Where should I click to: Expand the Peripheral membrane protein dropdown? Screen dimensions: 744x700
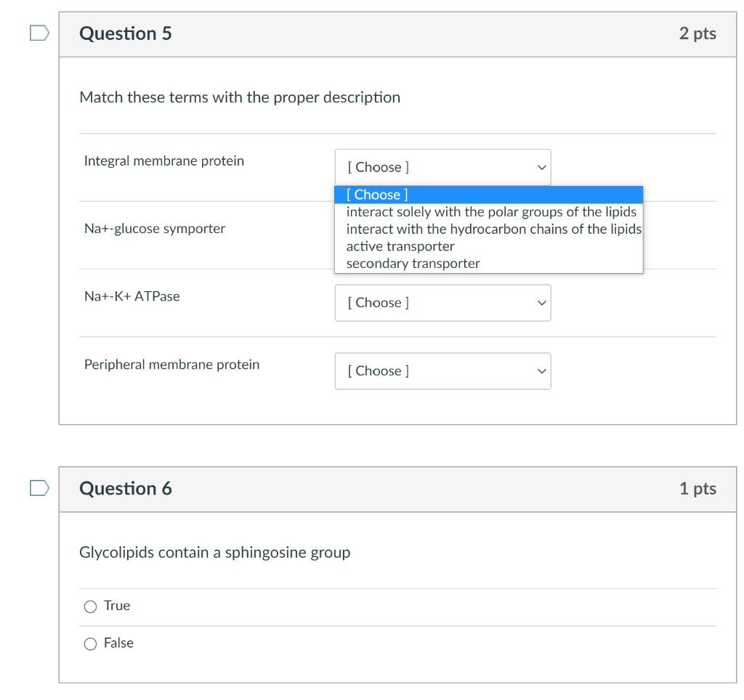tap(442, 371)
